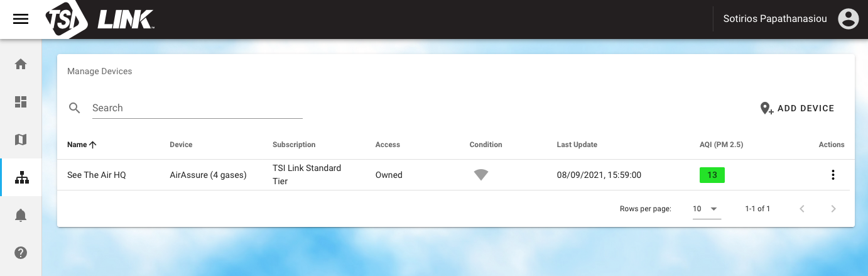Click the See The Air HQ device name
This screenshot has width=868, height=276.
[97, 175]
